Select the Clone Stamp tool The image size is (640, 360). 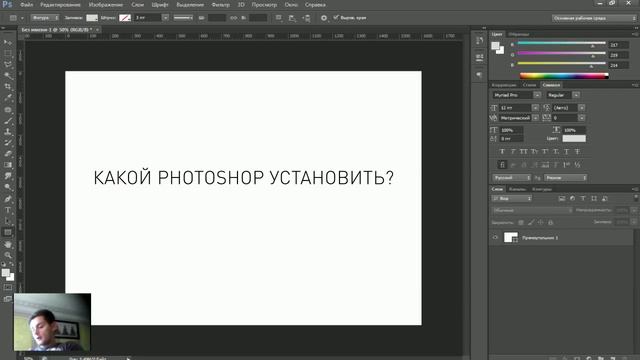tap(8, 132)
